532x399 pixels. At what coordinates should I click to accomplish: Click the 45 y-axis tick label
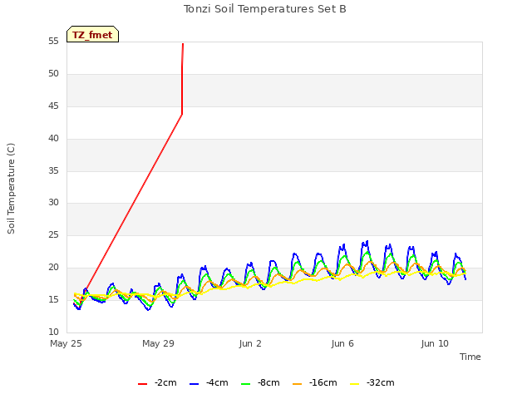[x=53, y=106]
